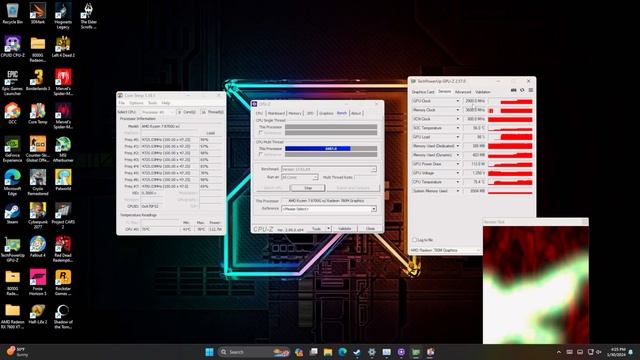Open CPU Temperature sensor dropdown in GPU-Z

(458, 182)
